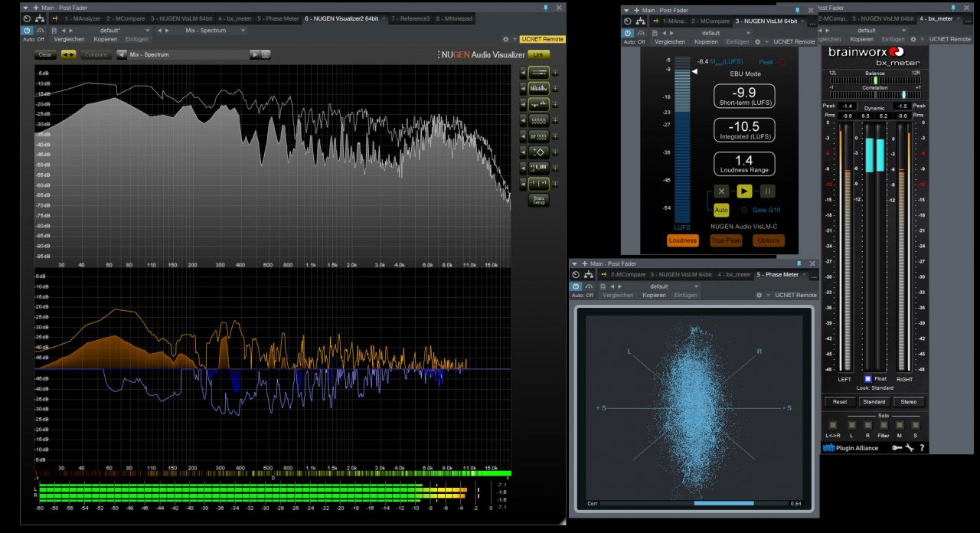980x533 pixels.
Task: Toggle power bypass in the Visualizer window
Action: [27, 31]
